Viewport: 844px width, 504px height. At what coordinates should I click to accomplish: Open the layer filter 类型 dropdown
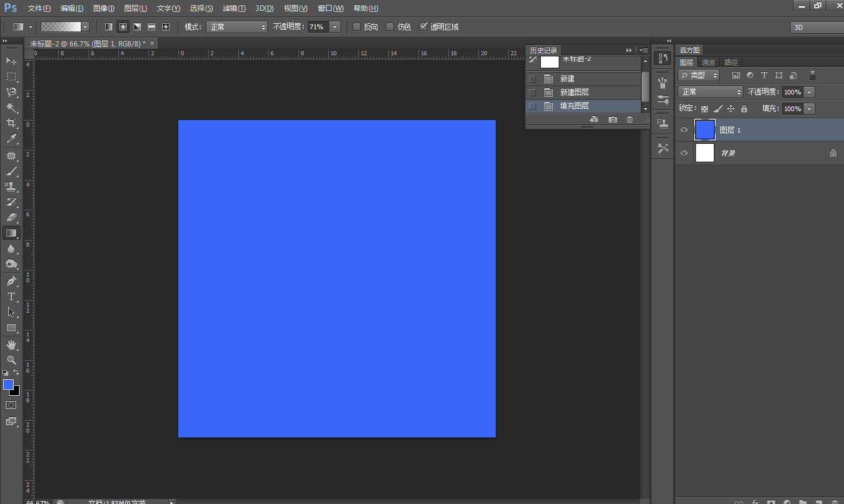click(x=698, y=75)
